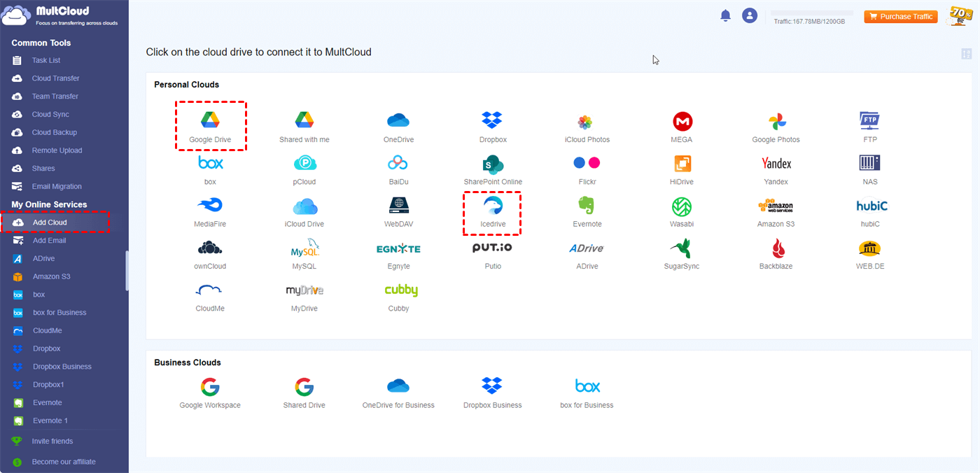Select Putio service

point(493,255)
